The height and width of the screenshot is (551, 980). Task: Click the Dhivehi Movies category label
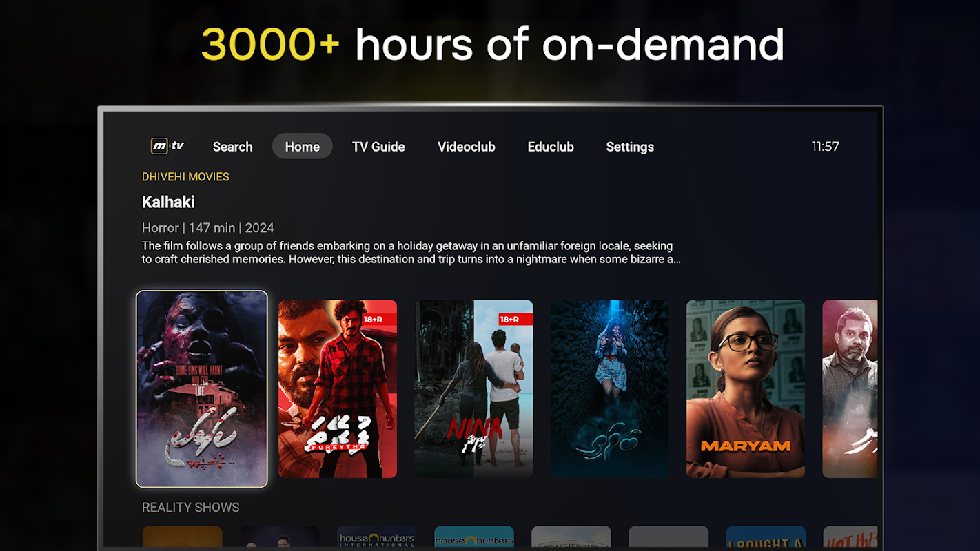click(185, 177)
